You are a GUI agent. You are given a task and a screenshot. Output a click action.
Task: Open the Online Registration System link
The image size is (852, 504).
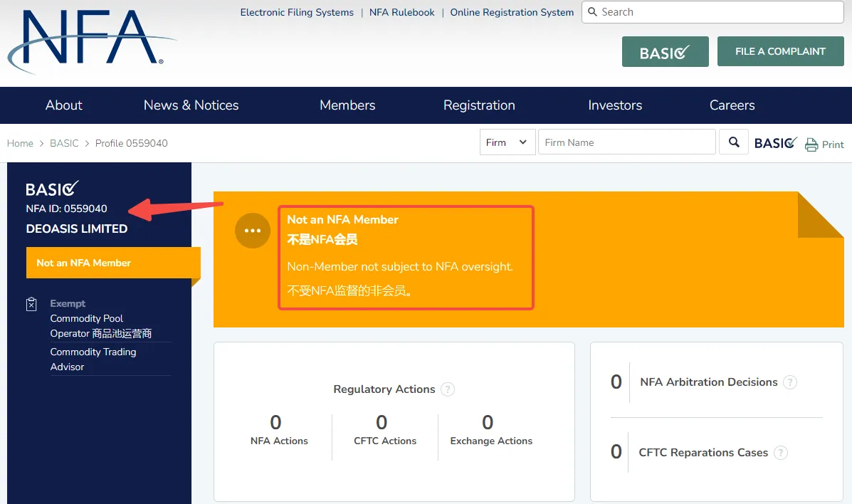pyautogui.click(x=512, y=12)
